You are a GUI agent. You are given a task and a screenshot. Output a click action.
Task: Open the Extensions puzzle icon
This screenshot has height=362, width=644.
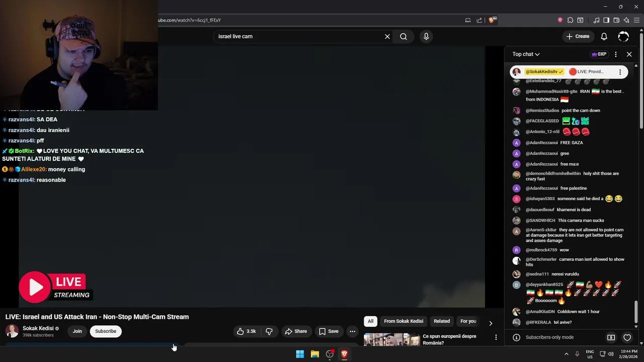[x=570, y=20]
